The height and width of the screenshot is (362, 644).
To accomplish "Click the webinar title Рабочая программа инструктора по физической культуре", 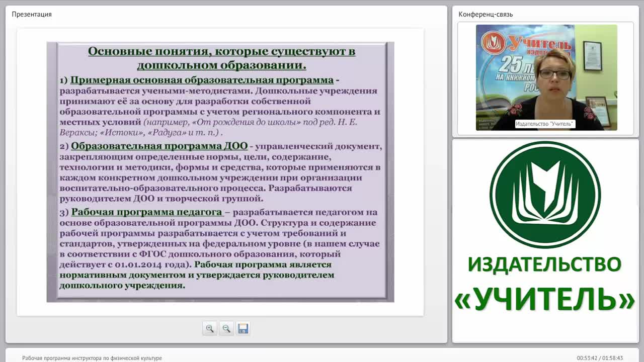I will [x=92, y=358].
